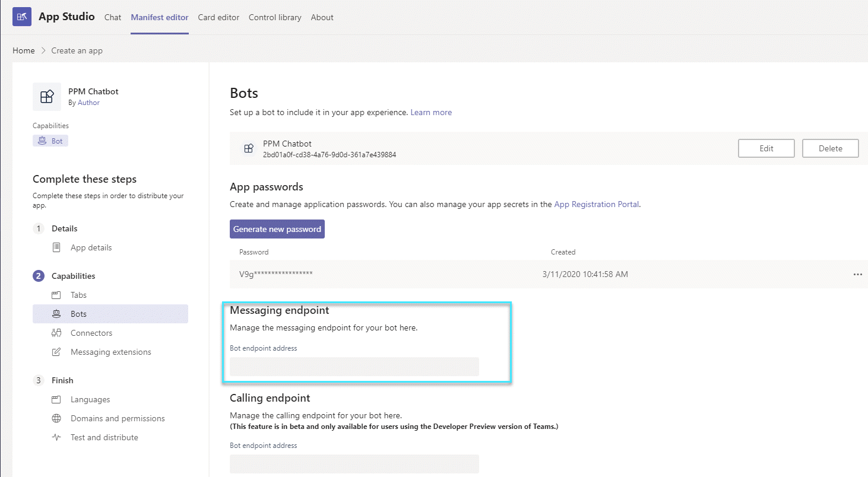Click the Connectors icon in sidebar
The height and width of the screenshot is (477, 868).
[56, 333]
